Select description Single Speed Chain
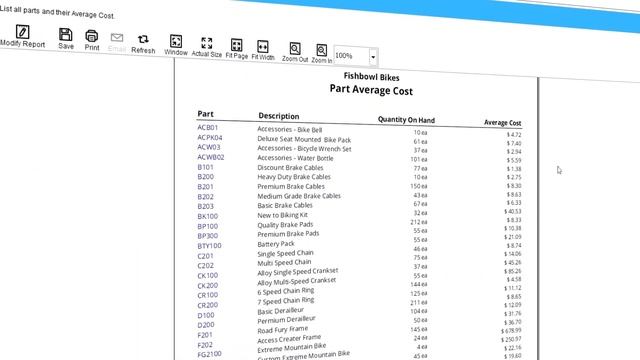 (285, 253)
